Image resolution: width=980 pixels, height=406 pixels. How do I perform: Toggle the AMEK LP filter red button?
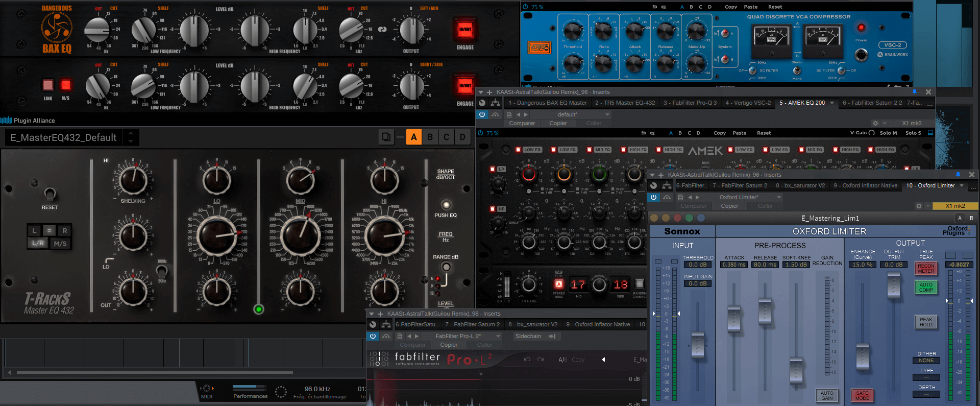pyautogui.click(x=493, y=169)
